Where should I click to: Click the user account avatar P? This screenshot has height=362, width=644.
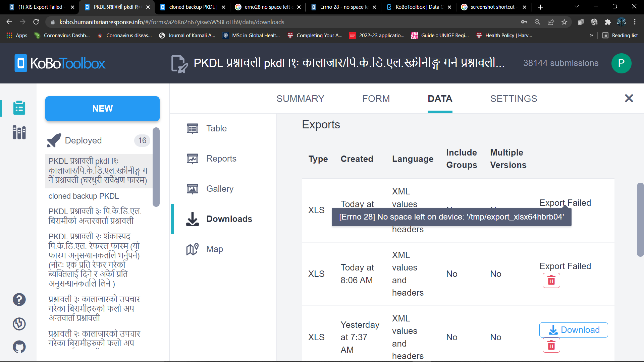(x=621, y=63)
